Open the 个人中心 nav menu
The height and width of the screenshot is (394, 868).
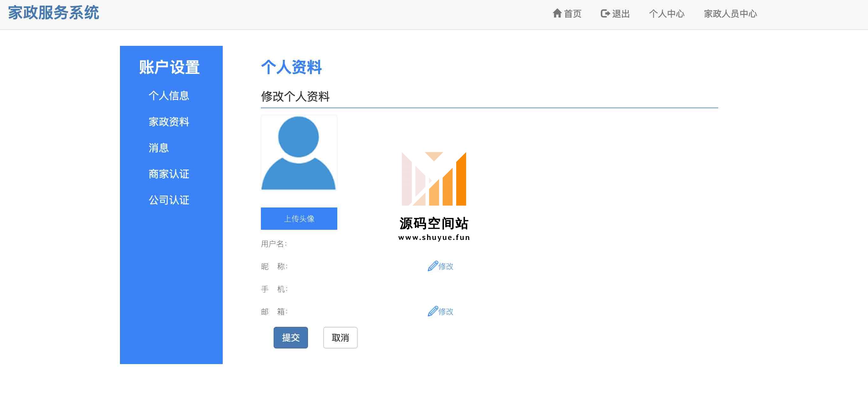pyautogui.click(x=667, y=14)
